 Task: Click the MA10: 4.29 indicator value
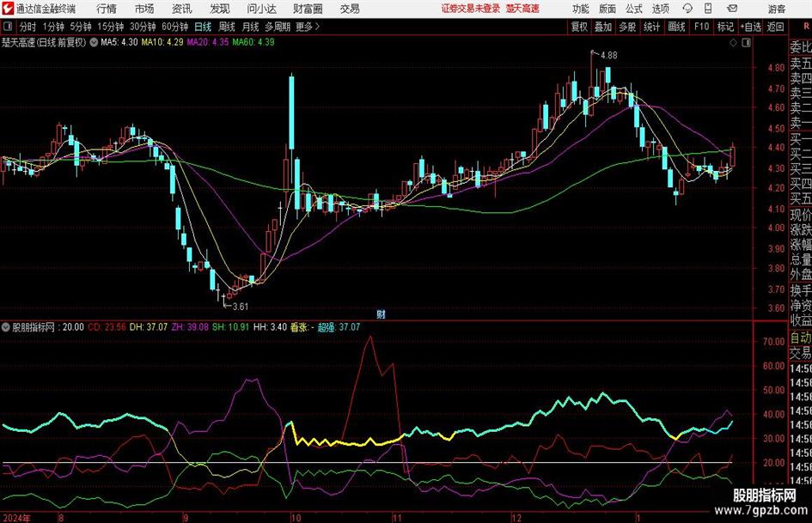point(162,42)
